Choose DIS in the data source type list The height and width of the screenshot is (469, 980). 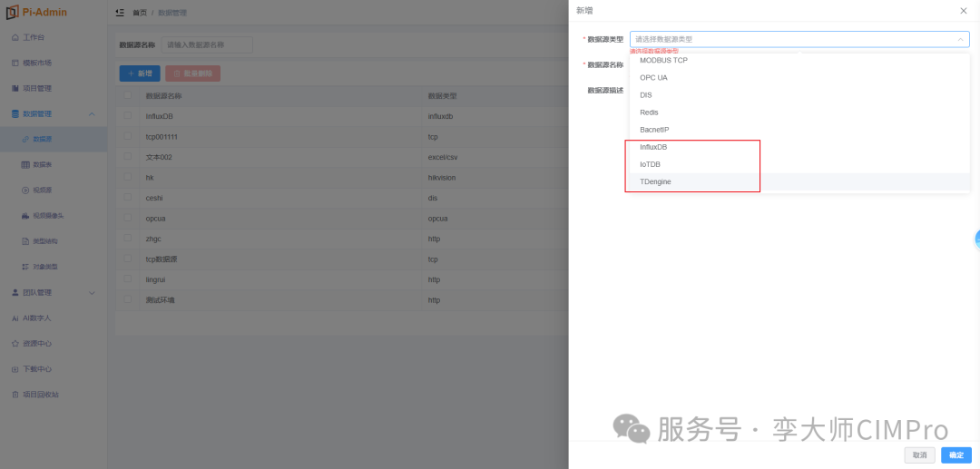pos(799,95)
